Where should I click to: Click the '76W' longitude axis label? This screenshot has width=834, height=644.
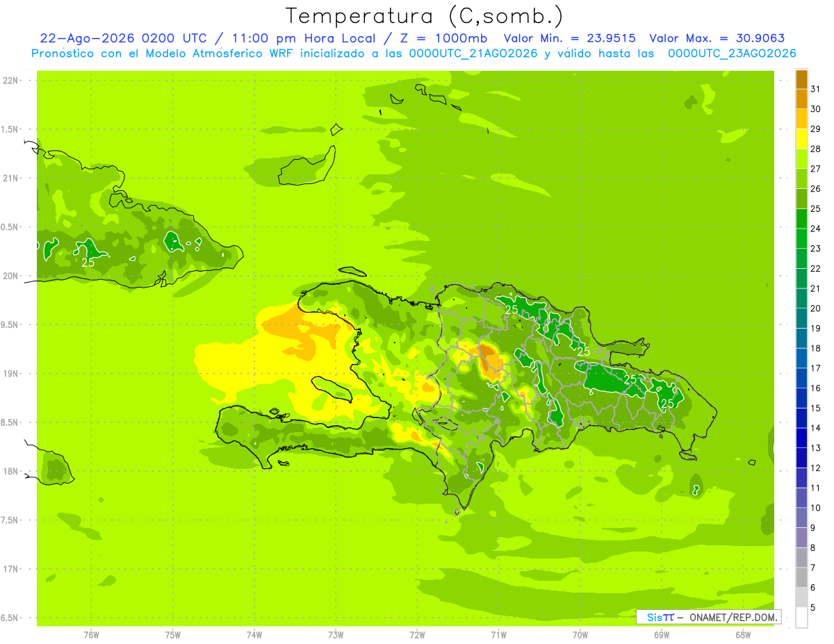point(91,635)
